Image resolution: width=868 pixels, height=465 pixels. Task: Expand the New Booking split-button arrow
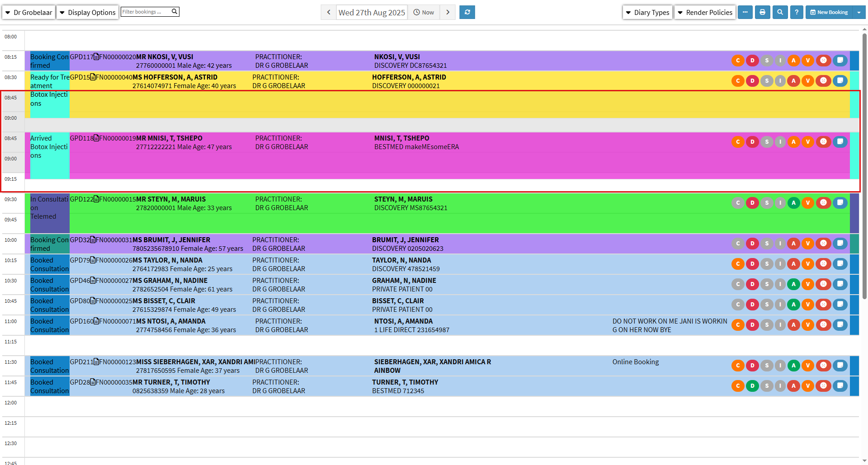[x=859, y=12]
